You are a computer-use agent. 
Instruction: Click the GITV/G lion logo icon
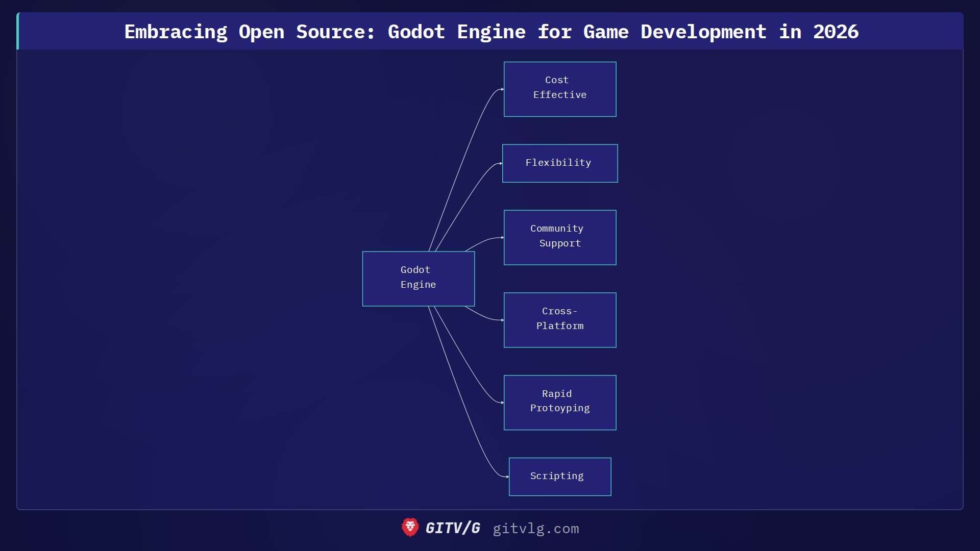click(x=409, y=528)
